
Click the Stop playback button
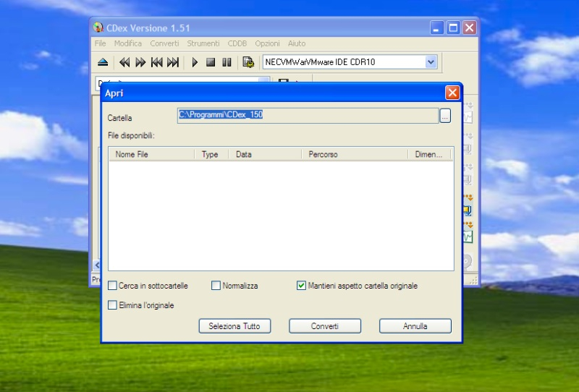[x=211, y=62]
